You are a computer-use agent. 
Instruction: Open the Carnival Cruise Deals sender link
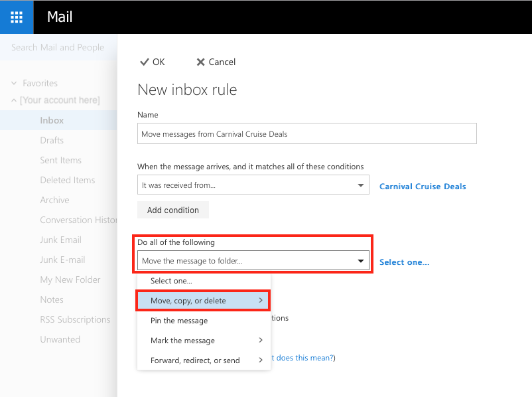pos(423,187)
